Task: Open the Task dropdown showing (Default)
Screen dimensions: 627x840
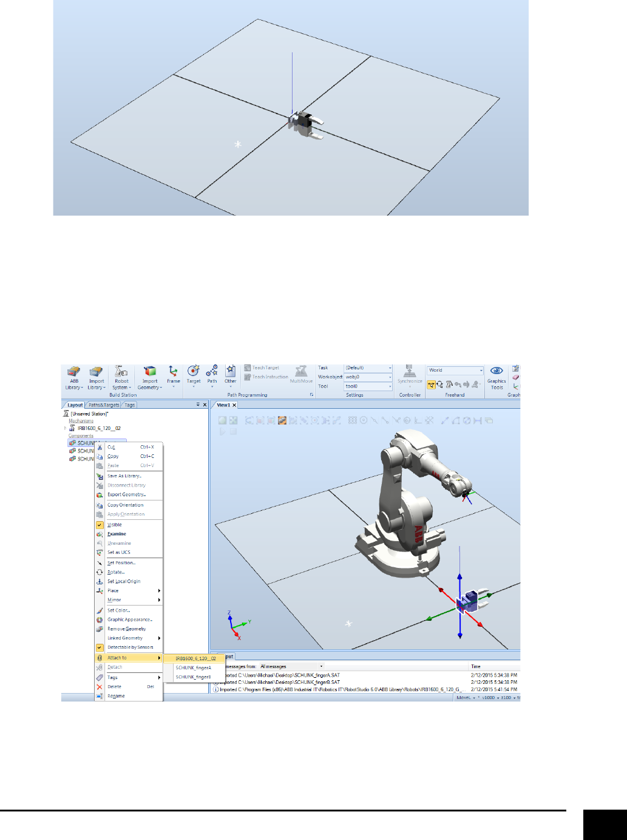Action: (x=368, y=368)
